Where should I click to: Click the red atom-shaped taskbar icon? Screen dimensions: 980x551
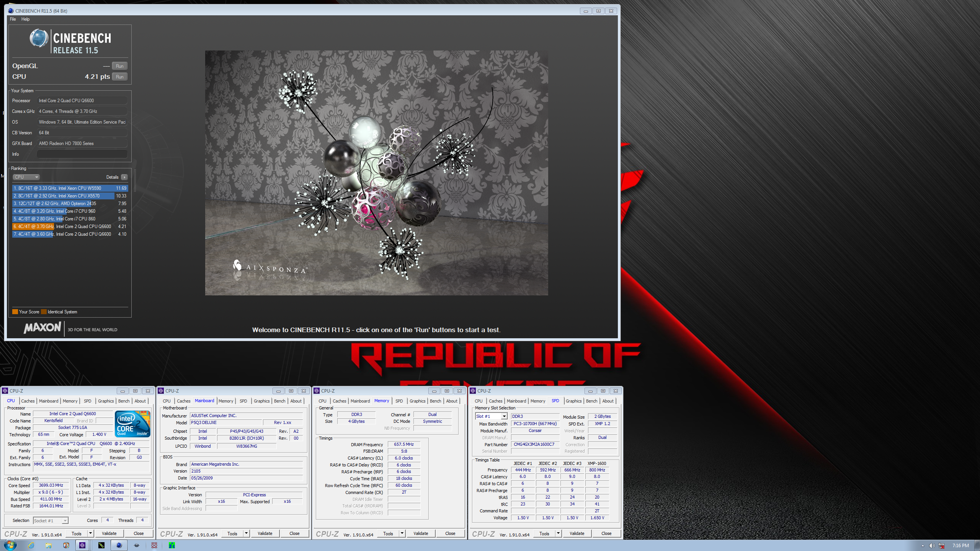[x=154, y=545]
